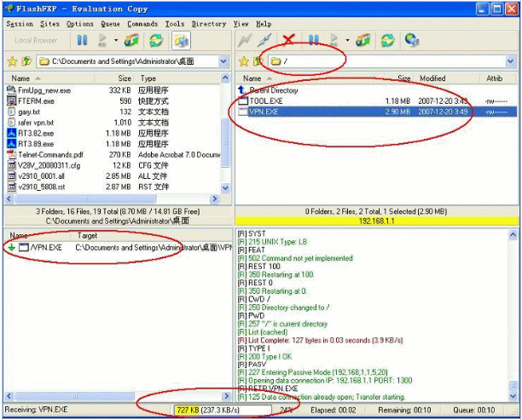
Task: Open the Commands menu
Action: coord(142,24)
